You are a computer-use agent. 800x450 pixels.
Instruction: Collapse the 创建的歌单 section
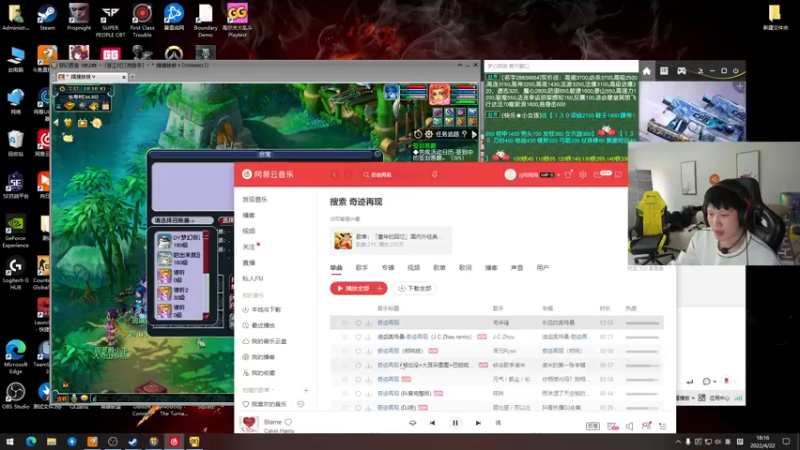click(x=273, y=390)
